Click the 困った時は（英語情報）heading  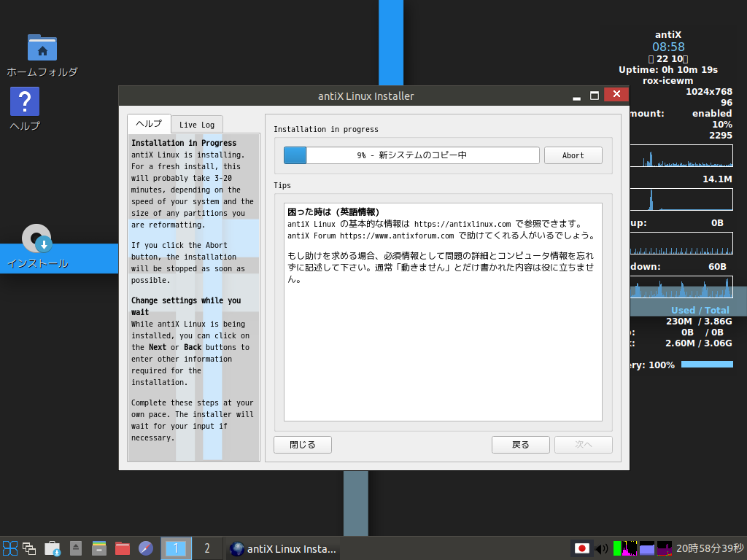pyautogui.click(x=333, y=212)
